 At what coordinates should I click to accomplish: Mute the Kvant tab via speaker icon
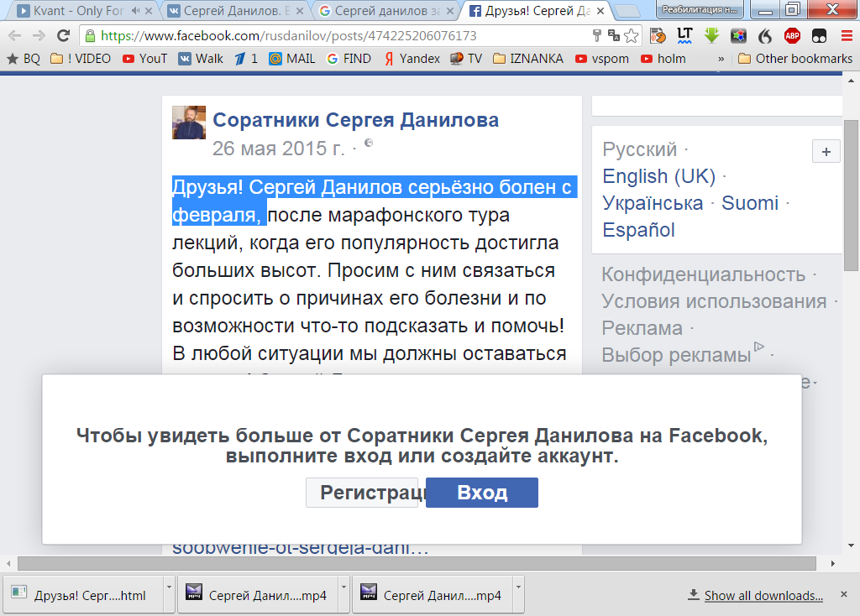135,10
